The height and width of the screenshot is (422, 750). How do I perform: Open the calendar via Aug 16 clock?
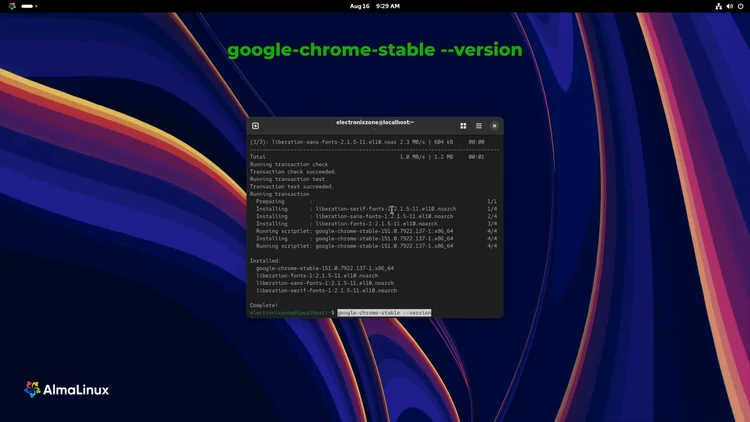tap(375, 6)
